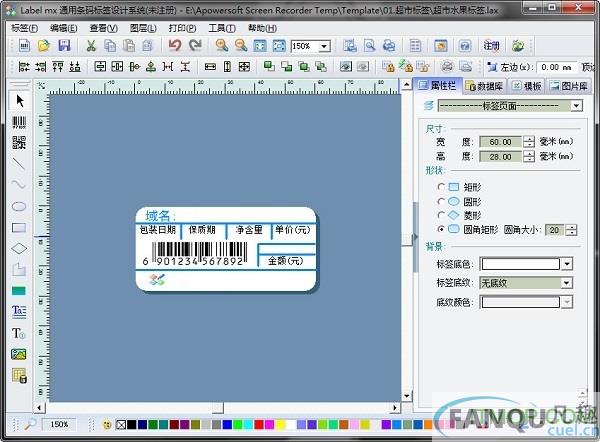Image resolution: width=600 pixels, height=442 pixels.
Task: Open the 底纹颜色 color dropdown
Action: coord(567,302)
